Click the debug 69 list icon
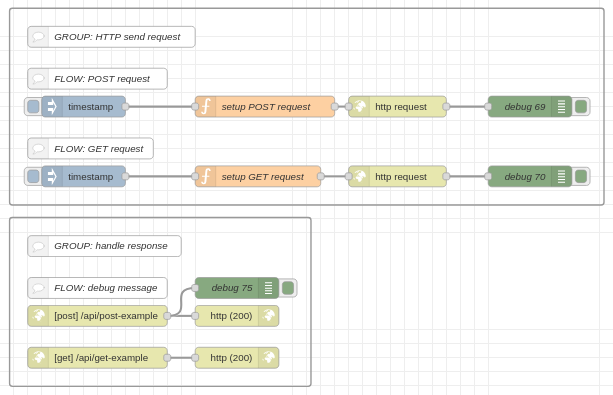This screenshot has height=395, width=613. point(561,107)
